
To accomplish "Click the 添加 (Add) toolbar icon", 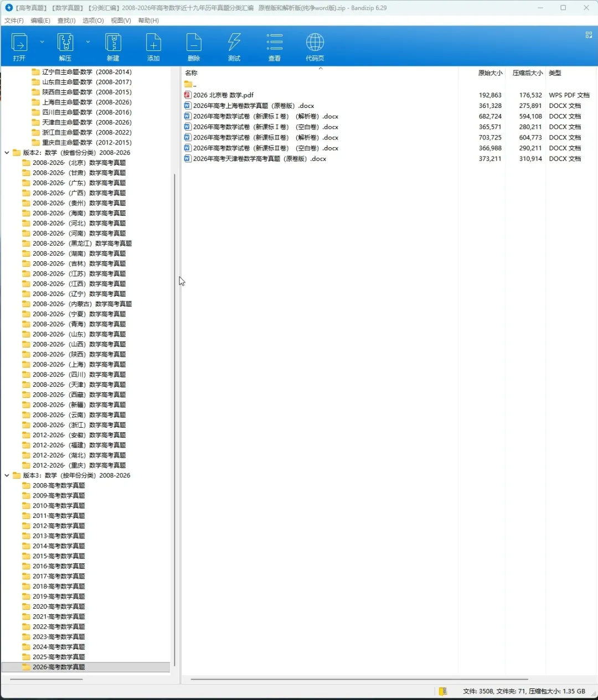I will [153, 43].
